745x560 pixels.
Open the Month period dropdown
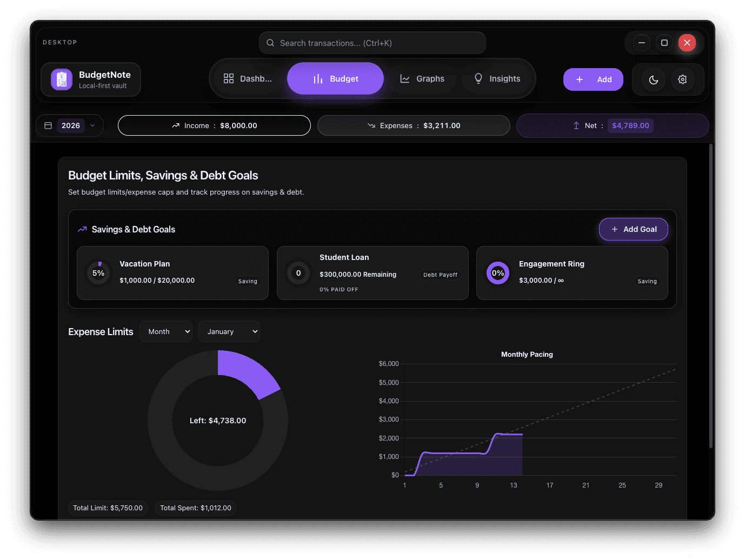coord(166,331)
